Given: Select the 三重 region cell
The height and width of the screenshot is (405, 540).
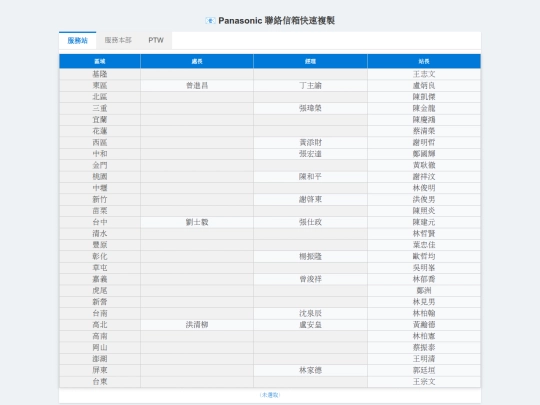Looking at the screenshot, I should coord(100,108).
